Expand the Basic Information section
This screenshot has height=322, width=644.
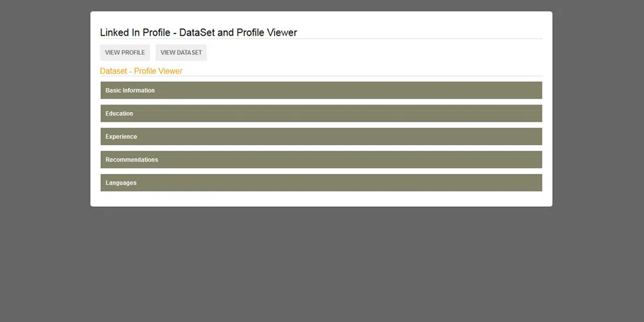tap(321, 90)
